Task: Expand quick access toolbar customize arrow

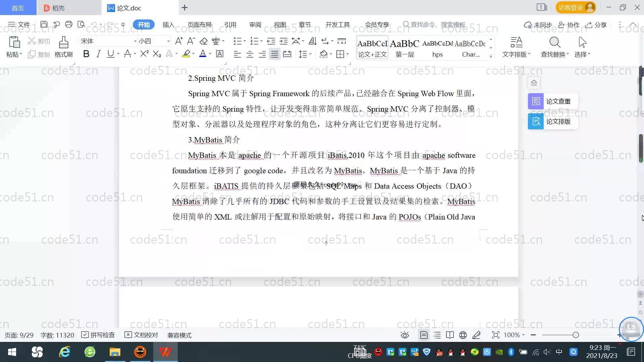Action: pos(123,24)
